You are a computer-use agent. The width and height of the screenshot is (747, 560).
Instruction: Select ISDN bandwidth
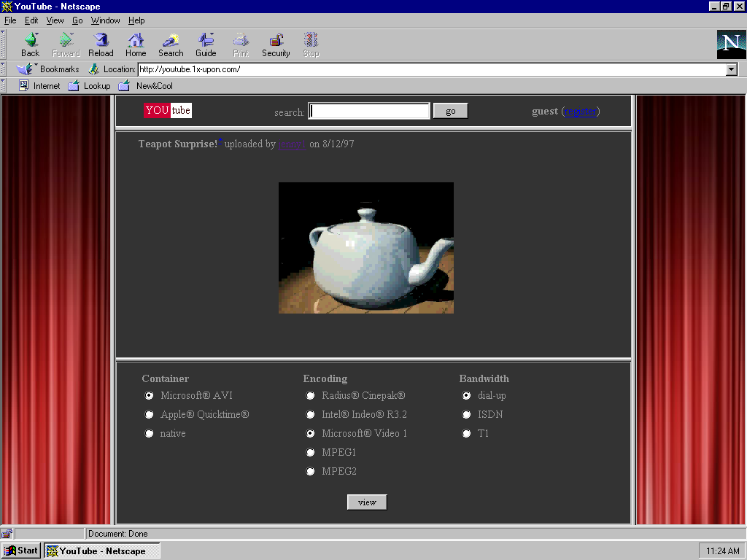(x=467, y=415)
